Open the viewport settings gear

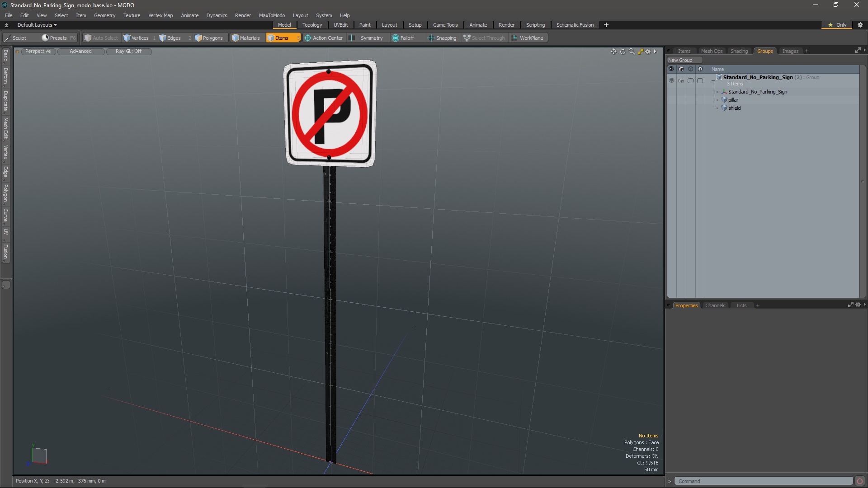point(648,52)
